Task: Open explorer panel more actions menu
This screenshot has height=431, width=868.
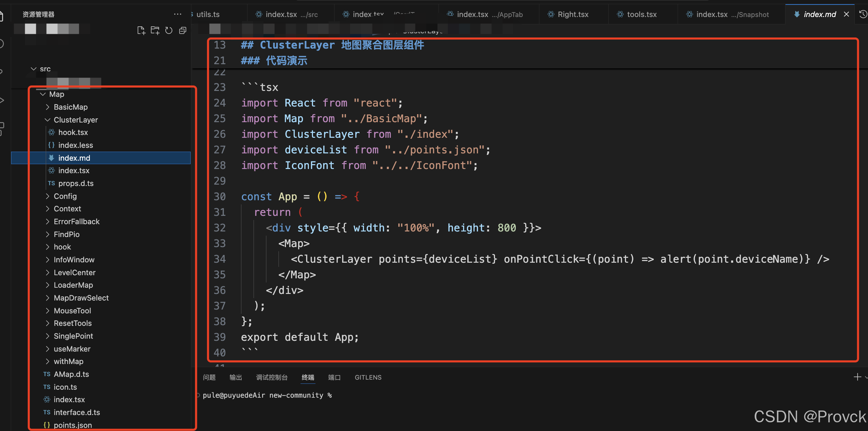Action: click(177, 14)
